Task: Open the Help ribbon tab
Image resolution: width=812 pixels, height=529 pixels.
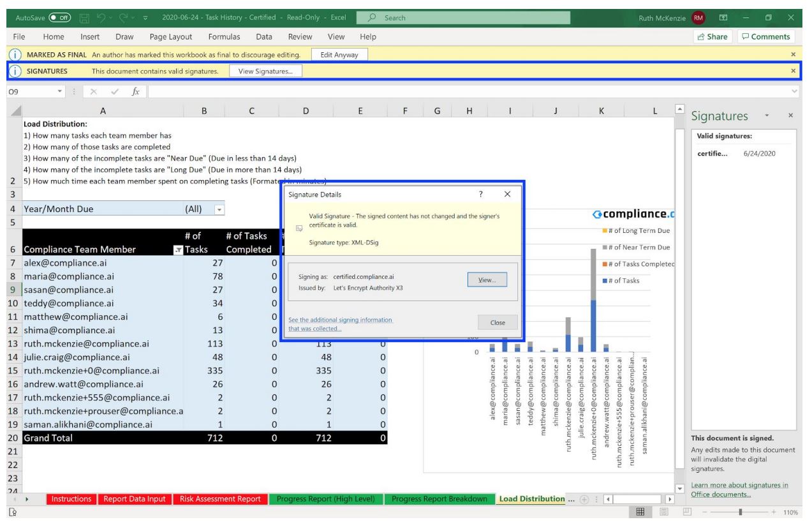Action: pos(368,37)
